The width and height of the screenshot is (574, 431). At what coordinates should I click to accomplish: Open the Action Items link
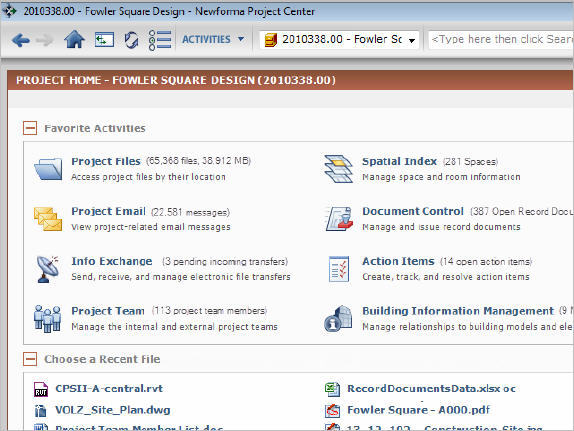(x=398, y=261)
